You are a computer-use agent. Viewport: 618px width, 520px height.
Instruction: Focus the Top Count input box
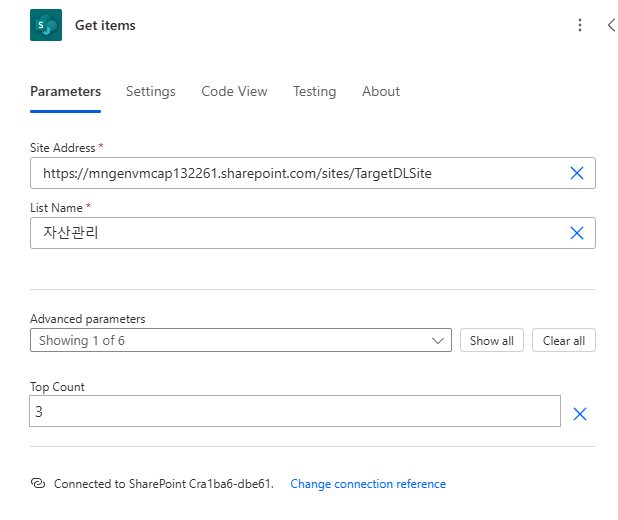pyautogui.click(x=295, y=411)
